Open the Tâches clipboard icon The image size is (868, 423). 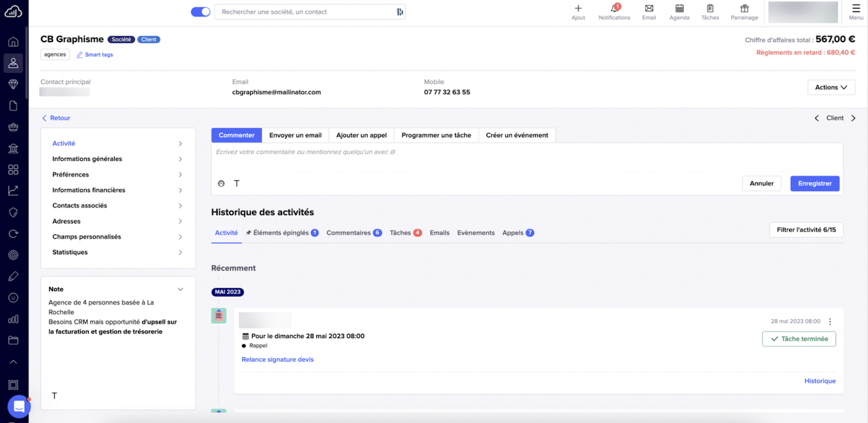pos(710,9)
